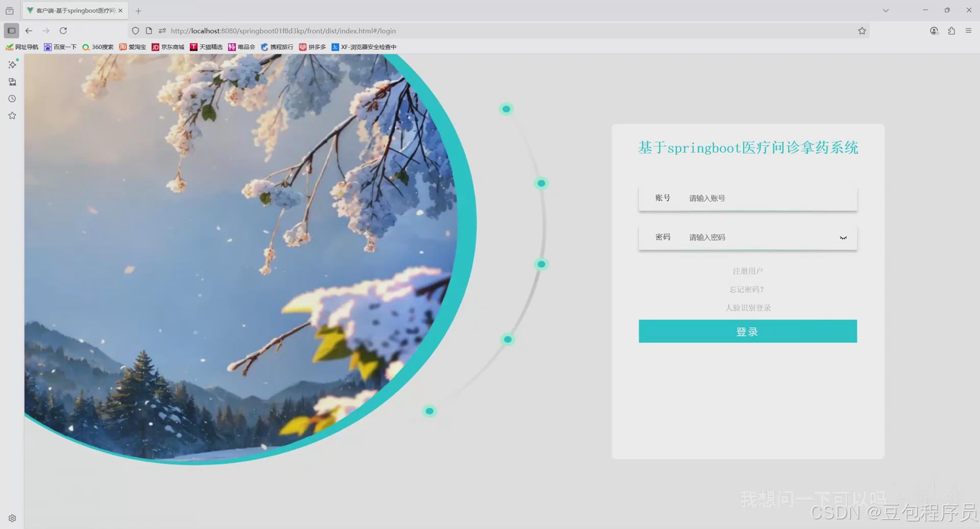Open the 爱淘宝 bookmark
This screenshot has width=980, height=529.
(132, 47)
